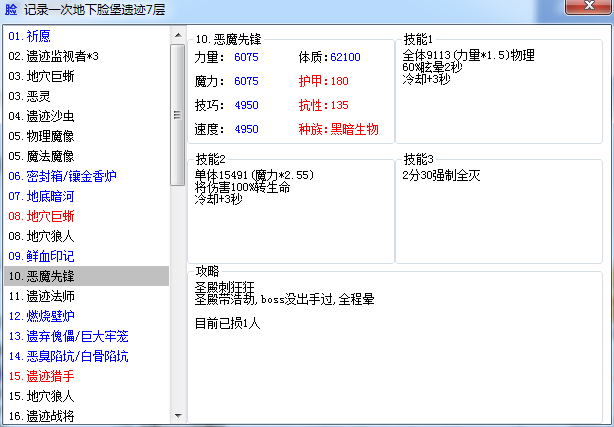Click the 技巧 value 4950
This screenshot has width=614, height=427.
coord(246,105)
